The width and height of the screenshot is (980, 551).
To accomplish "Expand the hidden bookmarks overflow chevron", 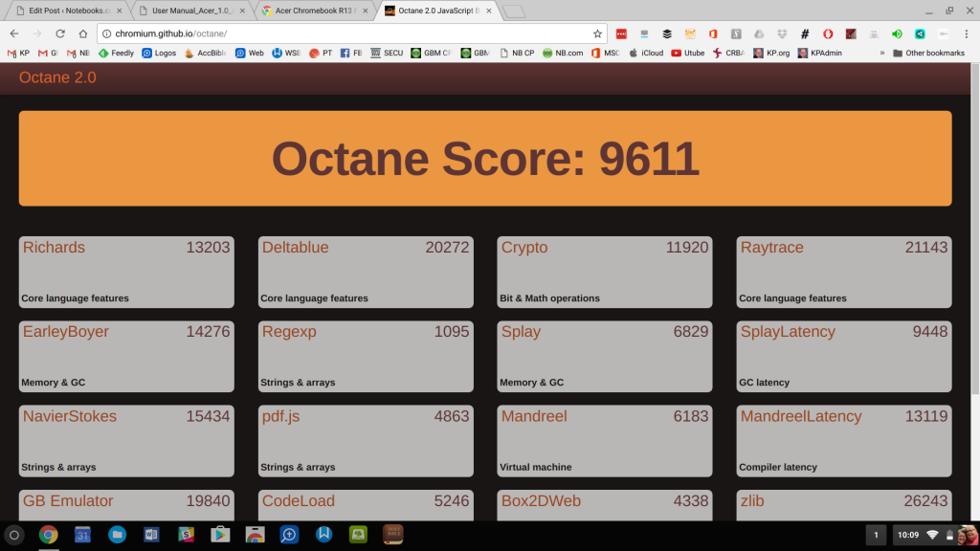I will tap(881, 54).
